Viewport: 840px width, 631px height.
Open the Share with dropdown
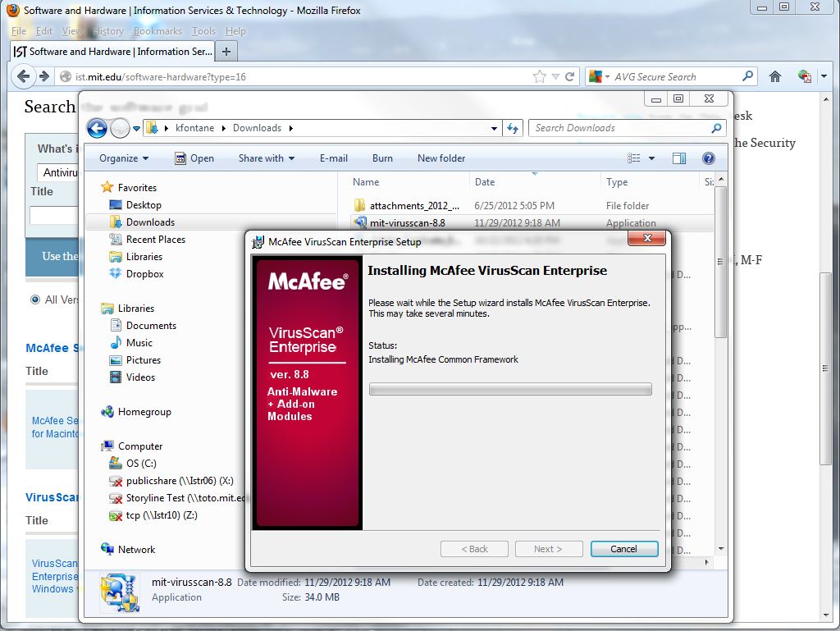click(267, 158)
